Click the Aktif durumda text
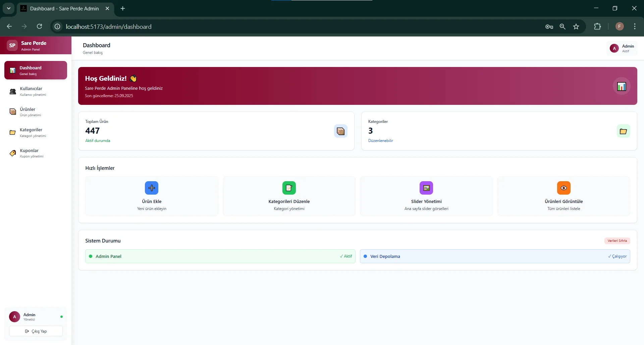 point(98,141)
